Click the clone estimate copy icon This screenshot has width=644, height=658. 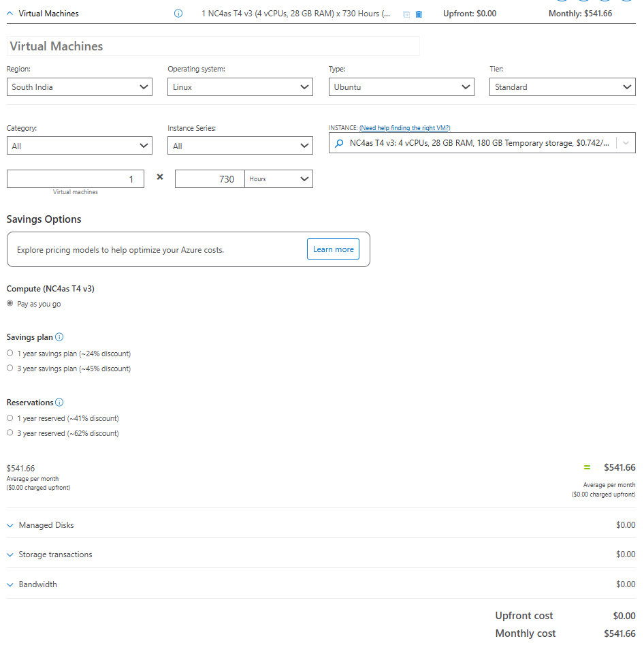pyautogui.click(x=406, y=14)
